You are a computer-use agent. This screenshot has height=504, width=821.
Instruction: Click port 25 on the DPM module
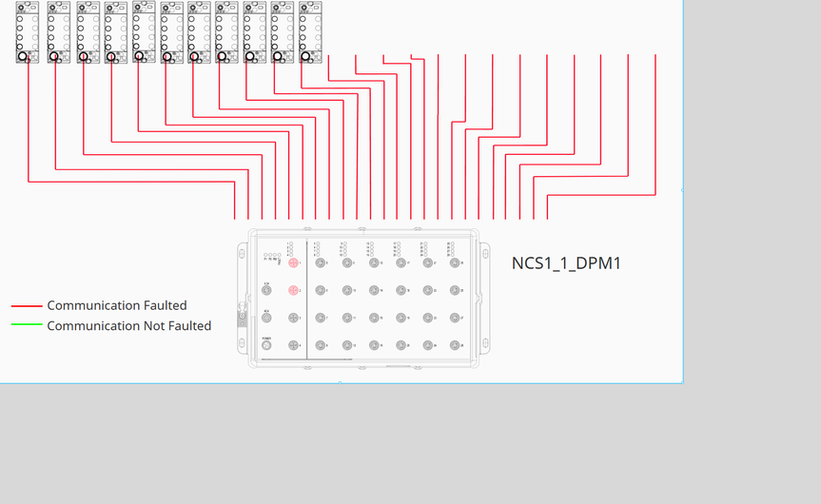click(x=455, y=263)
